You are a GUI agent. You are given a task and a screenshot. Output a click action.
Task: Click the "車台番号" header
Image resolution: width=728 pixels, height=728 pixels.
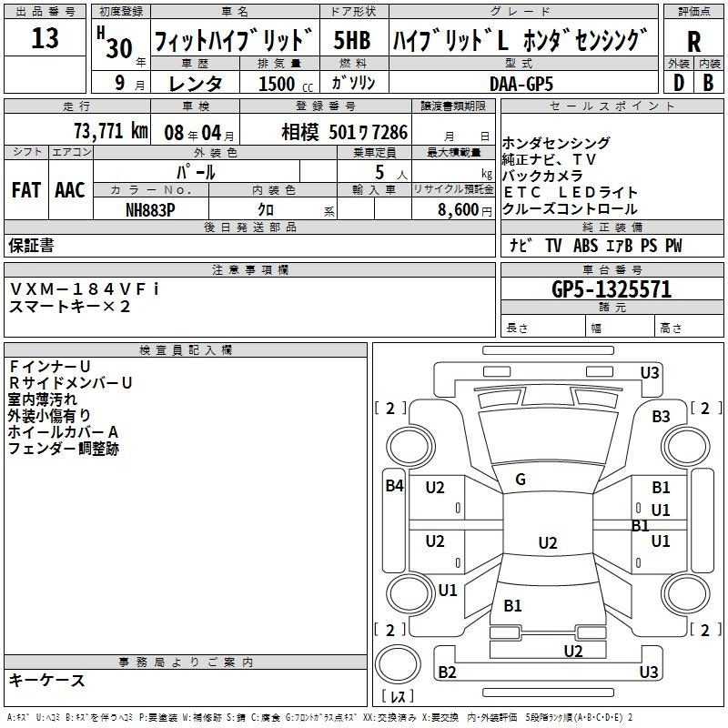pos(612,269)
